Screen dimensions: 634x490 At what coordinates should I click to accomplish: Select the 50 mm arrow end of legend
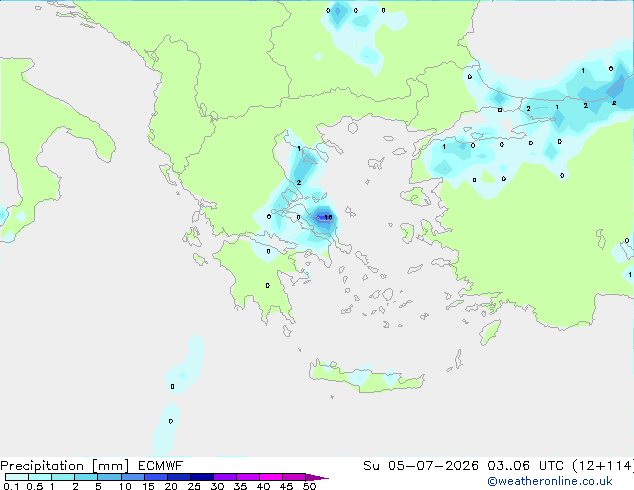(317, 477)
